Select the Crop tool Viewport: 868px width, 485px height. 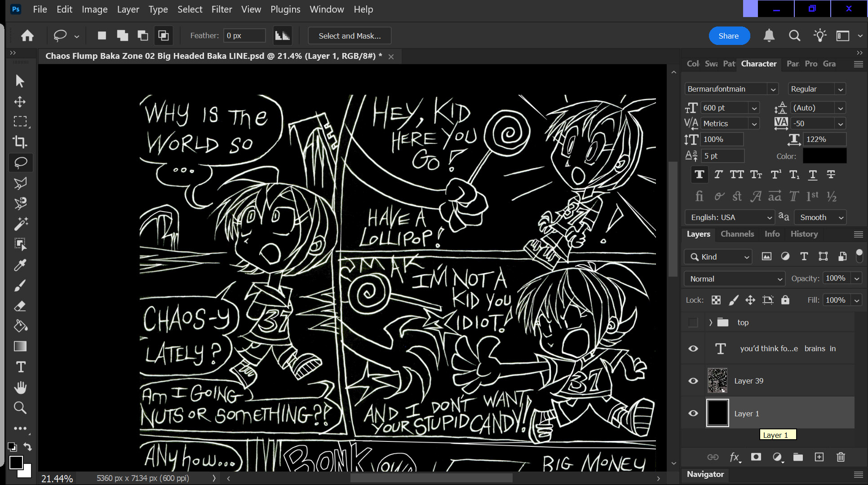(20, 142)
